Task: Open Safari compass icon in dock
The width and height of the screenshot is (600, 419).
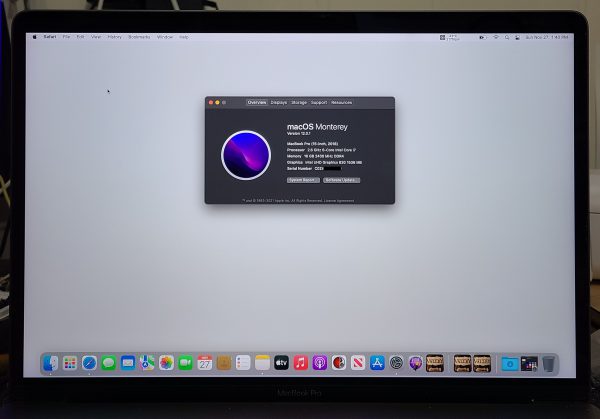Action: pos(89,363)
